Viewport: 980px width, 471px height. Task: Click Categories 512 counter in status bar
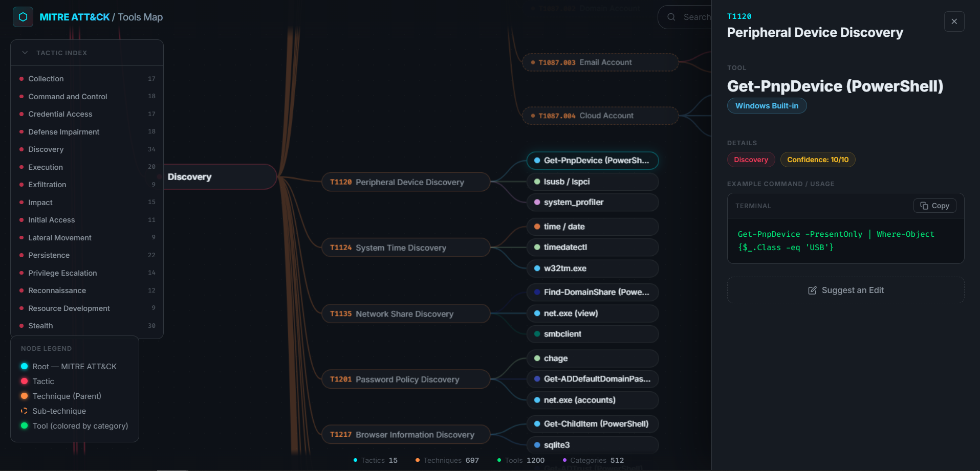593,460
